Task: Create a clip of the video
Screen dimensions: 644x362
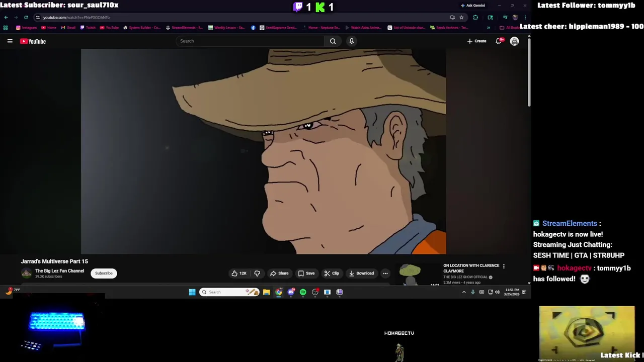Action: coord(332,274)
